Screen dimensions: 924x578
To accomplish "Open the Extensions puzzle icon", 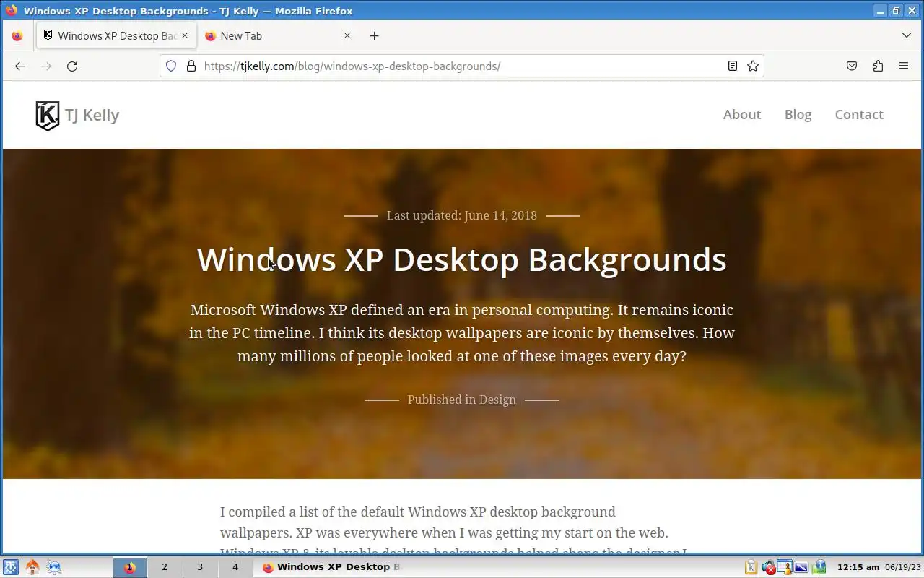I will click(x=878, y=66).
